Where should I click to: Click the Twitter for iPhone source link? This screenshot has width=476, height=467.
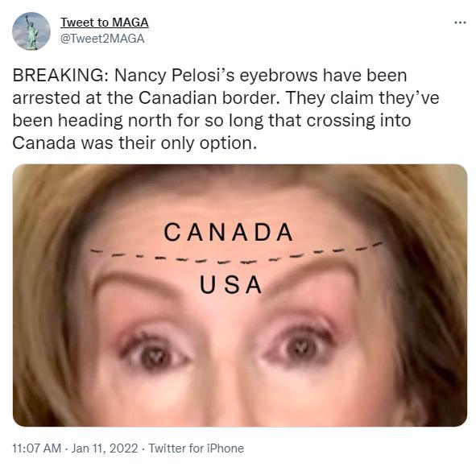click(x=196, y=448)
